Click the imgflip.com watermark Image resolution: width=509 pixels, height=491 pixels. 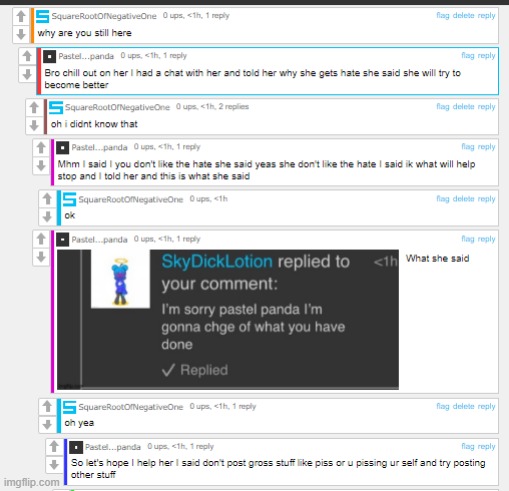point(32,482)
